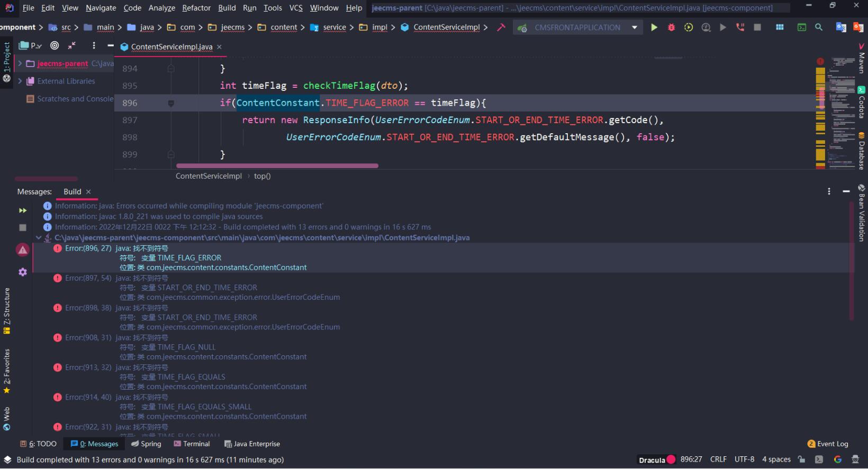Click the UTF-8 encoding in status bar

click(744, 459)
